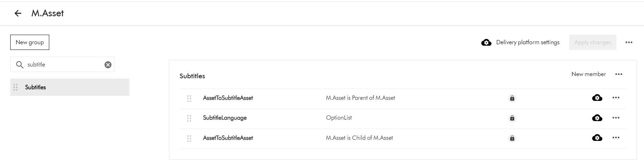Open cloud settings for Child AssetToSubtitleAsset row
The image size is (644, 166).
click(x=597, y=138)
